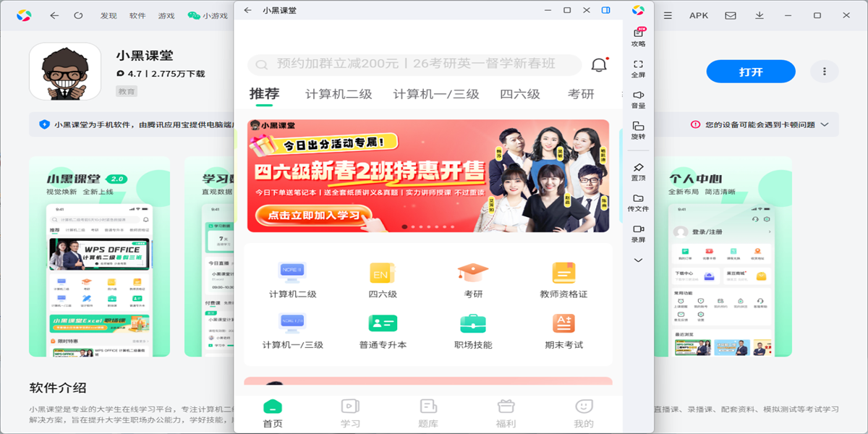Image resolution: width=868 pixels, height=434 pixels.
Task: Open the downloads icon in title bar
Action: click(x=759, y=15)
